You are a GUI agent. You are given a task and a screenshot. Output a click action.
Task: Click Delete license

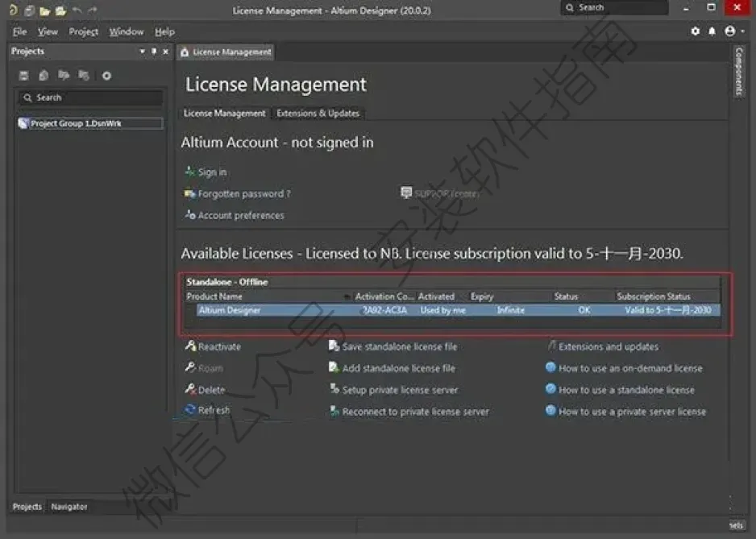coord(212,390)
